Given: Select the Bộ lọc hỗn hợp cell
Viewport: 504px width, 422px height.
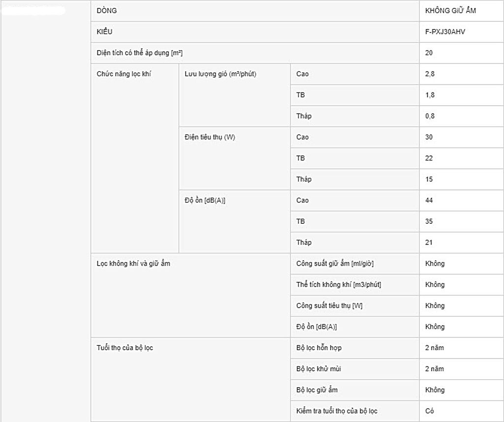Looking at the screenshot, I should coord(355,348).
